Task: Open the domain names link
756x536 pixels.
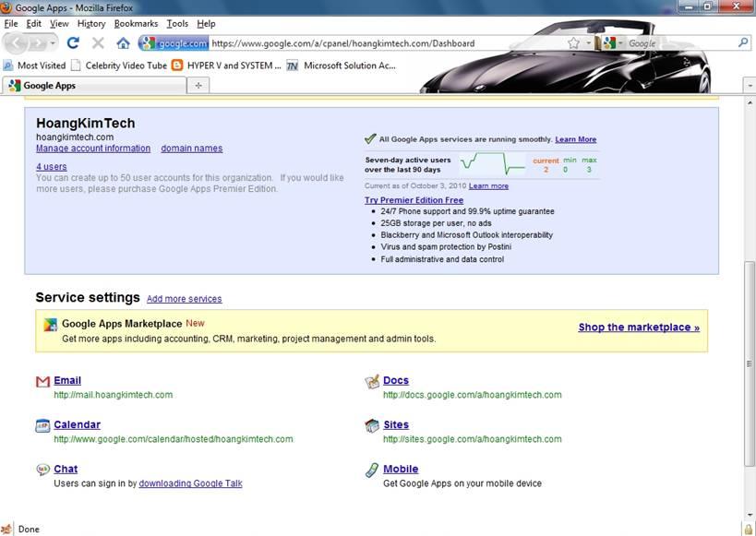Action: 192,149
